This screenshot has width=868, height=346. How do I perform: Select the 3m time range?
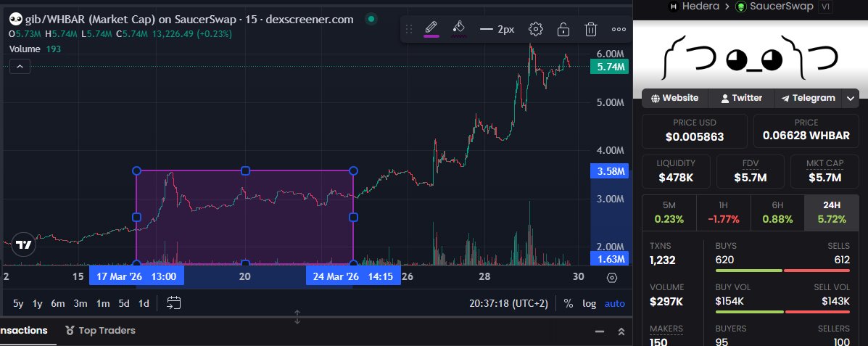pos(80,303)
